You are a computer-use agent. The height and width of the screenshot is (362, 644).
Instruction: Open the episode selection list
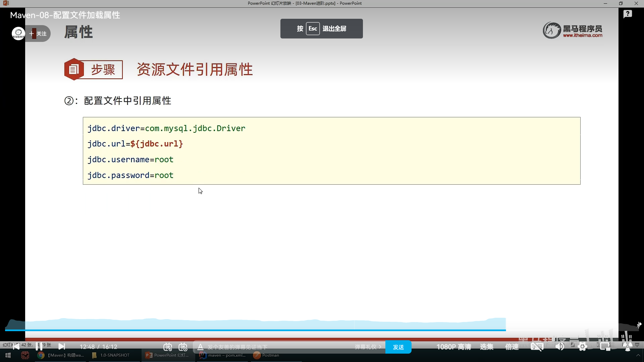(486, 347)
